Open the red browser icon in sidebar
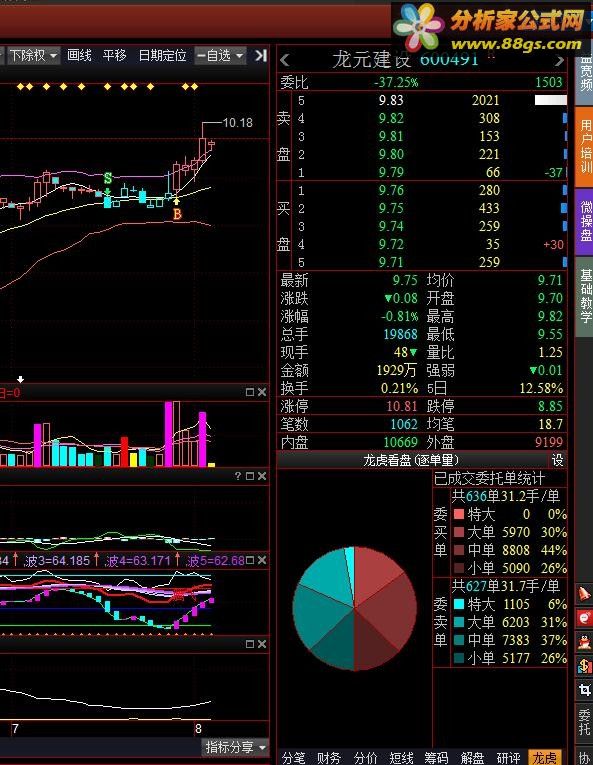This screenshot has height=765, width=593. tap(584, 617)
